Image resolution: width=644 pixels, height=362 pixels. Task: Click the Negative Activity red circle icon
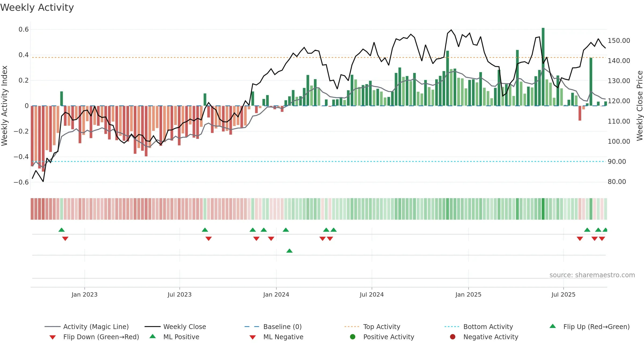(x=453, y=337)
